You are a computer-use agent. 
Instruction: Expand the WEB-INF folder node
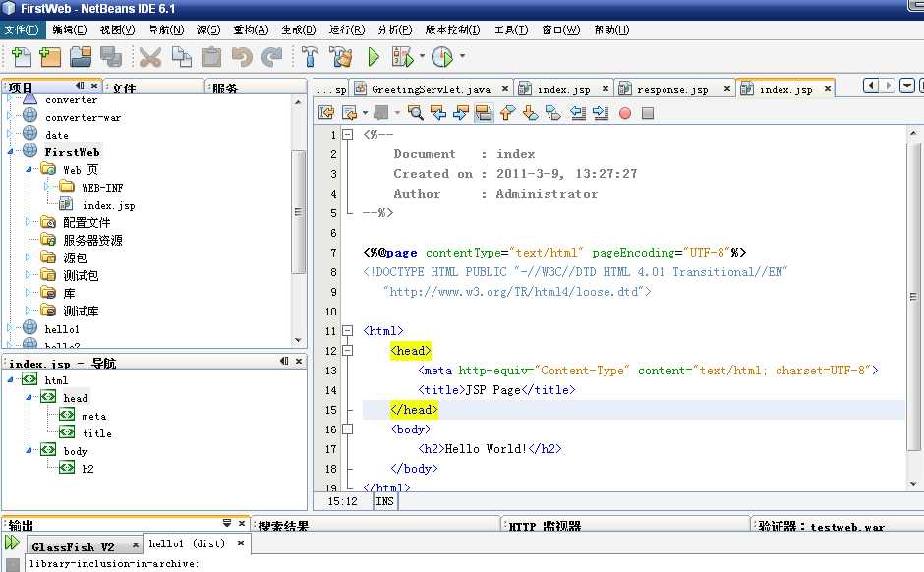[x=47, y=187]
